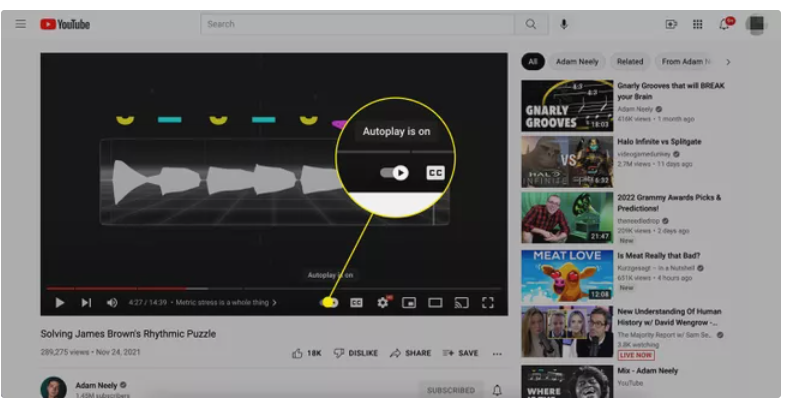The height and width of the screenshot is (410, 798).
Task: Click theneedledrop channel name
Action: point(638,221)
